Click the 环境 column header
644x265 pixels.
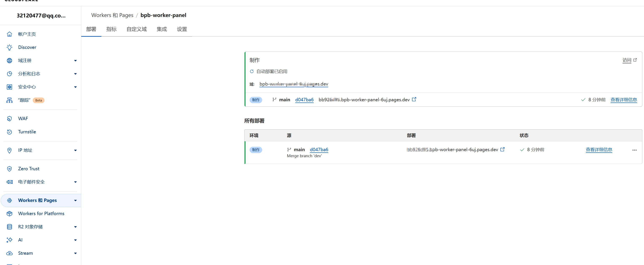pyautogui.click(x=254, y=136)
